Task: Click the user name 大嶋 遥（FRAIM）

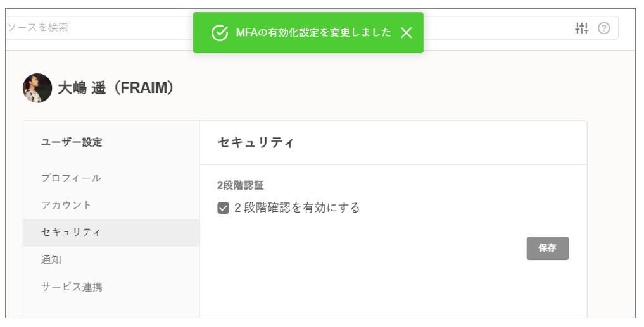Action: coord(116,88)
